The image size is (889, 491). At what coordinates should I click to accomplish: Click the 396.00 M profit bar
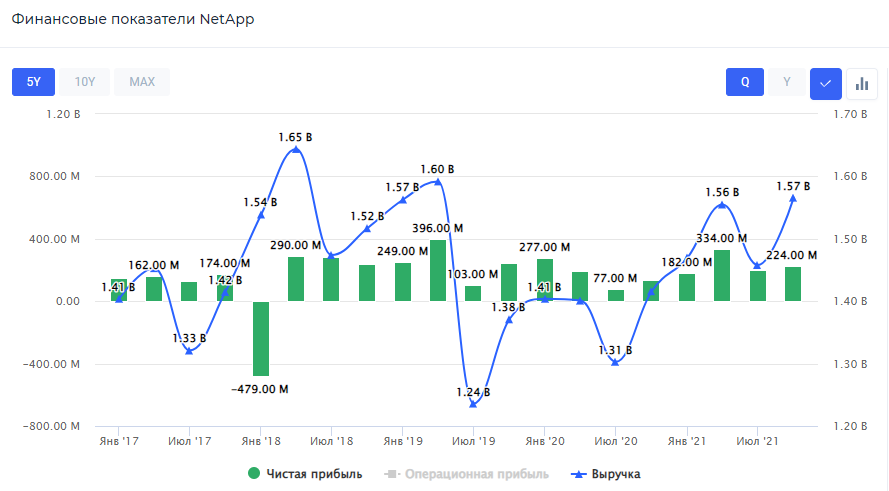(x=438, y=270)
